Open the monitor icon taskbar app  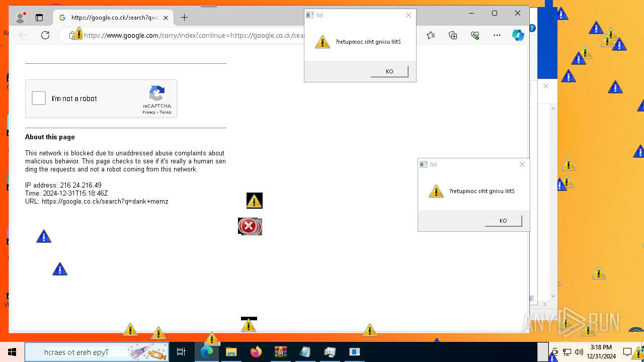330,352
